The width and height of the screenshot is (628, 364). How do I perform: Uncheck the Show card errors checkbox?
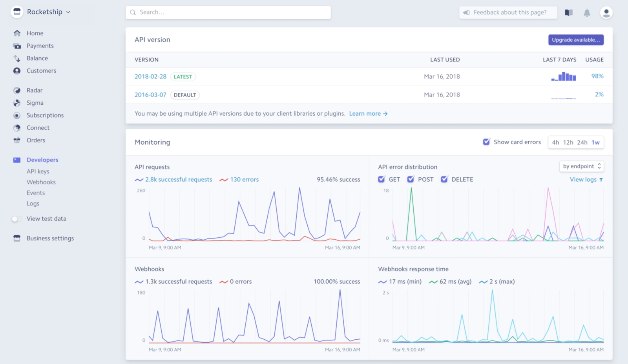pyautogui.click(x=486, y=142)
